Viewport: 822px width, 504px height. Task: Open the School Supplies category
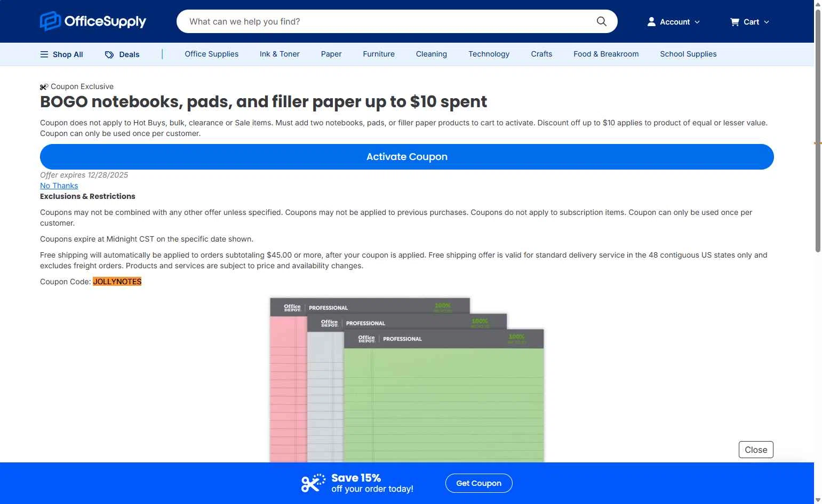688,54
